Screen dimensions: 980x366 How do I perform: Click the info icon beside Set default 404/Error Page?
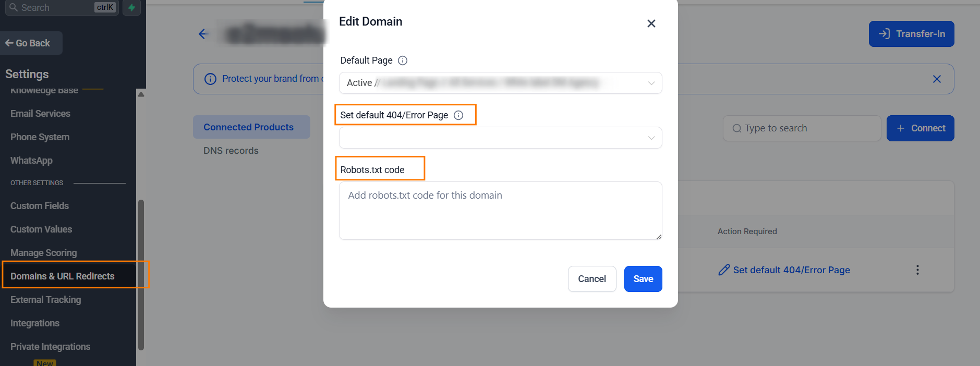pos(458,115)
